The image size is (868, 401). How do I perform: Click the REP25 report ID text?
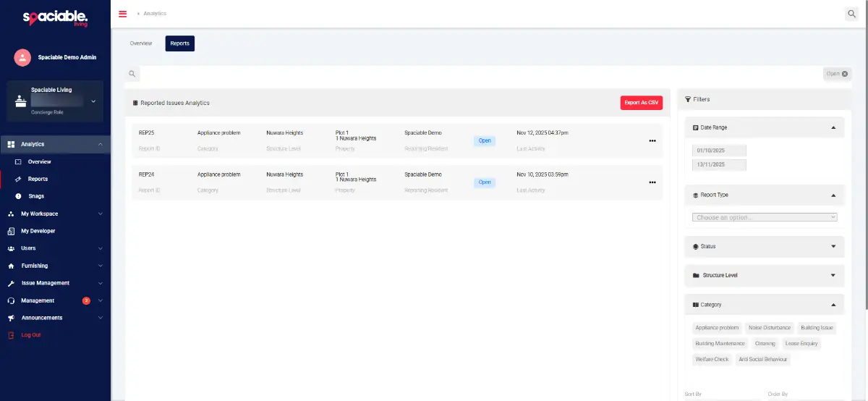pos(147,133)
